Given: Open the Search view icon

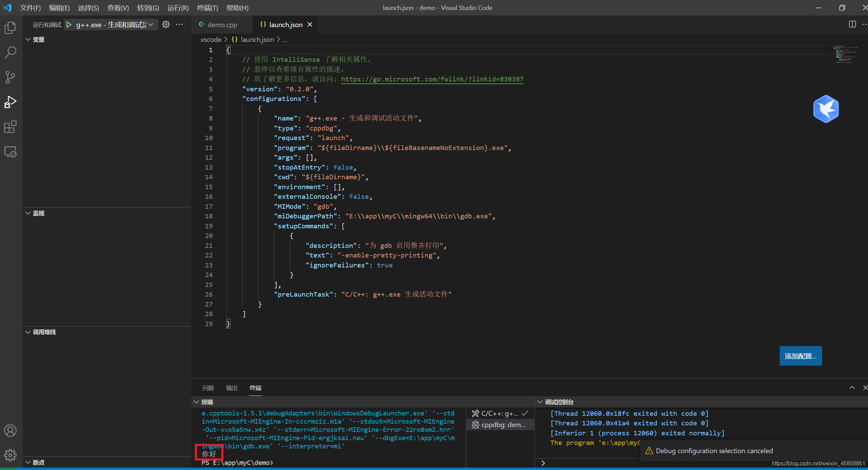Looking at the screenshot, I should 10,53.
